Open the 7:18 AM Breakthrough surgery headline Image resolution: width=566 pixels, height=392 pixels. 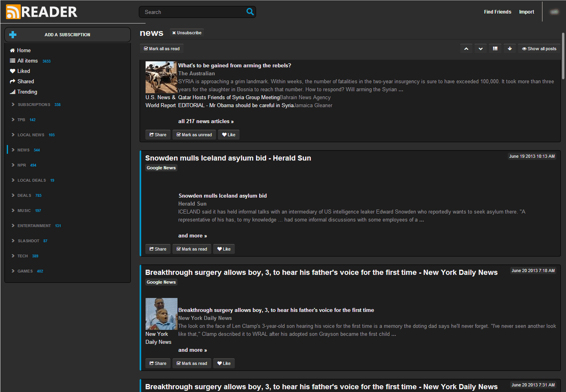click(x=321, y=272)
